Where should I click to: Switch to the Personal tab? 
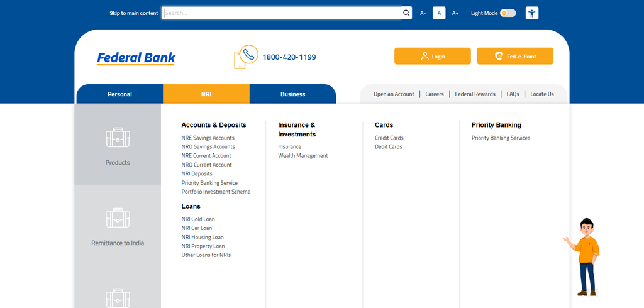(x=119, y=94)
